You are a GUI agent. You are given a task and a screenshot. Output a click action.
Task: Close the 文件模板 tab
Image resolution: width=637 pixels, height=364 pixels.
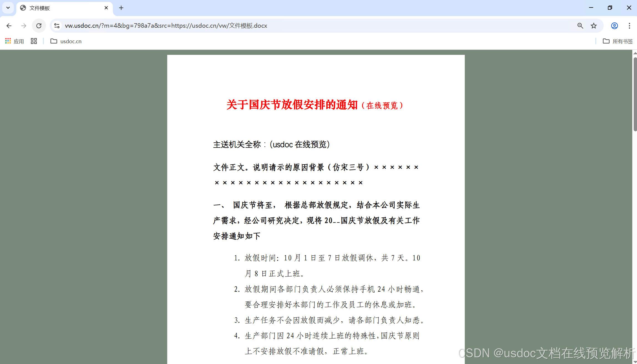pyautogui.click(x=106, y=8)
